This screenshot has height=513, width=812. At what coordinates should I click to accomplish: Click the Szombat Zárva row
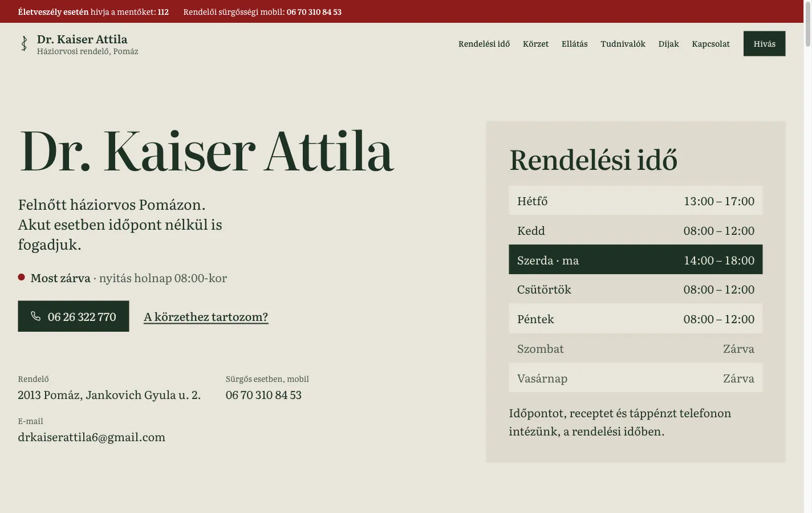(635, 349)
